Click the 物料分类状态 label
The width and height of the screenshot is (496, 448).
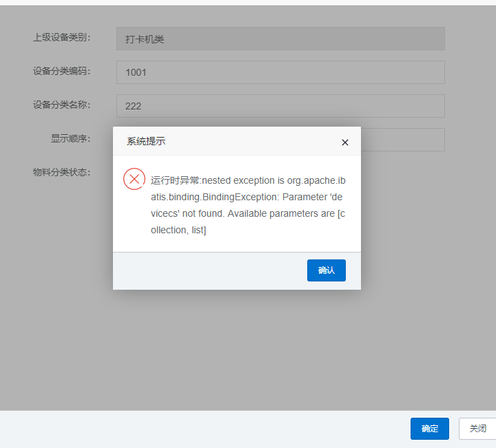tap(62, 172)
